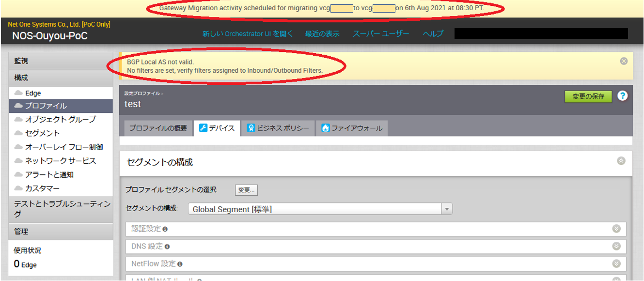This screenshot has height=281, width=644.
Task: Open the 最近の表示 menu
Action: pyautogui.click(x=322, y=34)
